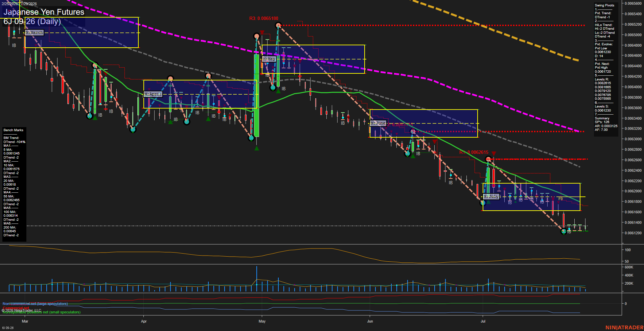The image size is (644, 331).
Task: Select the 'DTrend -104%' benchmark trend value
Action: click(15, 142)
